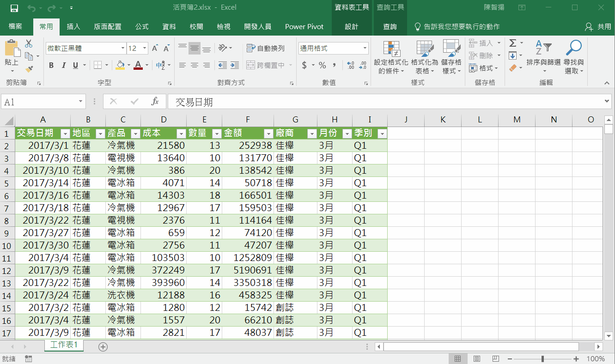Open 設定格式化的條件 conditional formatting
This screenshot has width=615, height=364.
point(391,57)
